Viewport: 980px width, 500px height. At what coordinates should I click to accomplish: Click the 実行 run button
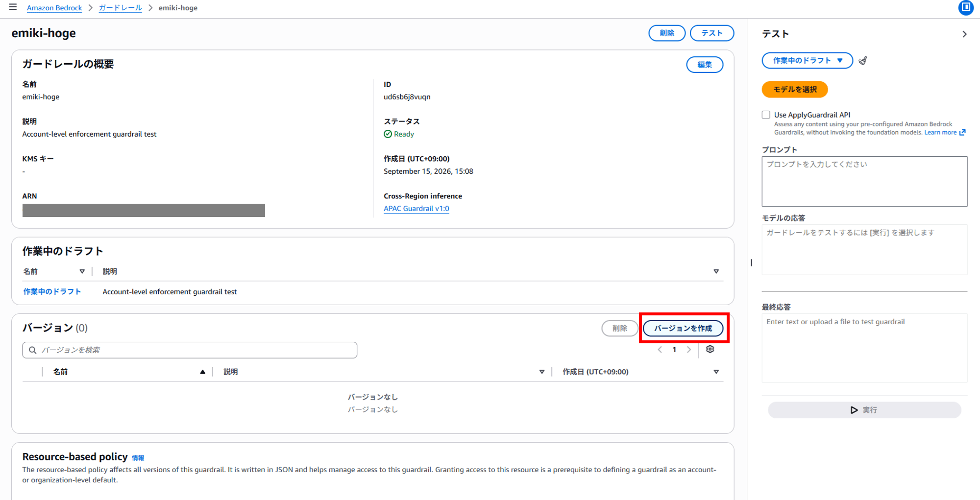pyautogui.click(x=864, y=410)
